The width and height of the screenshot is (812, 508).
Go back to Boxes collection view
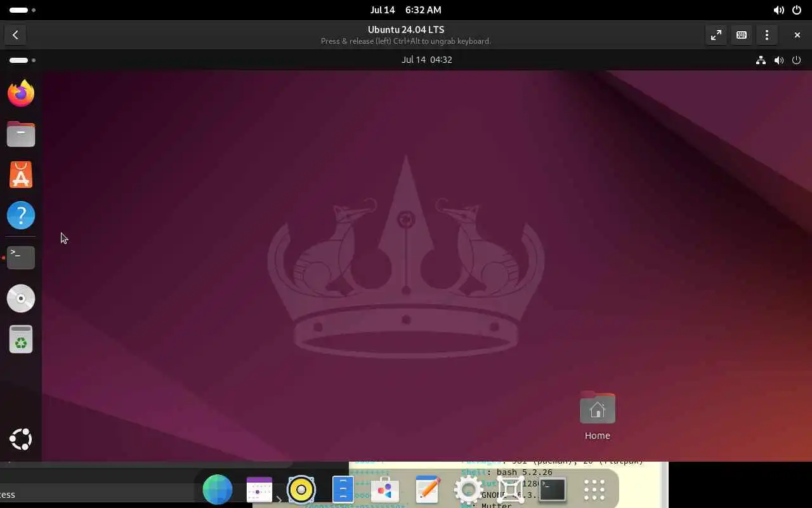(15, 35)
